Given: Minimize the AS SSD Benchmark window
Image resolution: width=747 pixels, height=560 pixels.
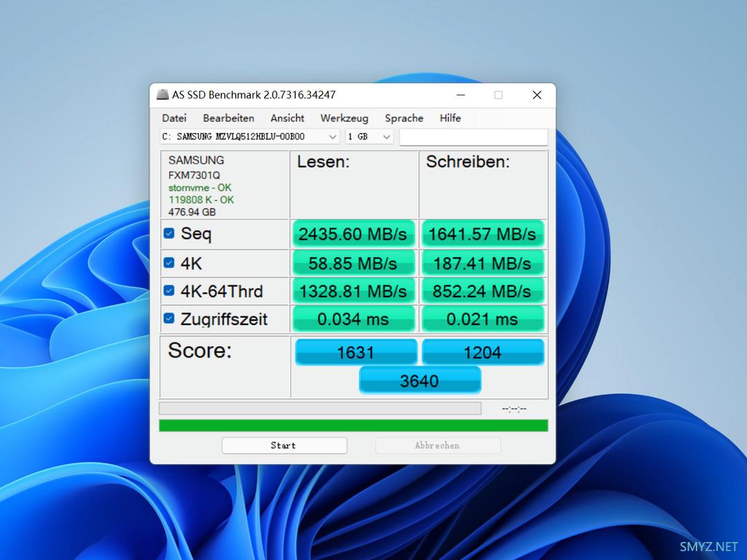Looking at the screenshot, I should click(460, 95).
